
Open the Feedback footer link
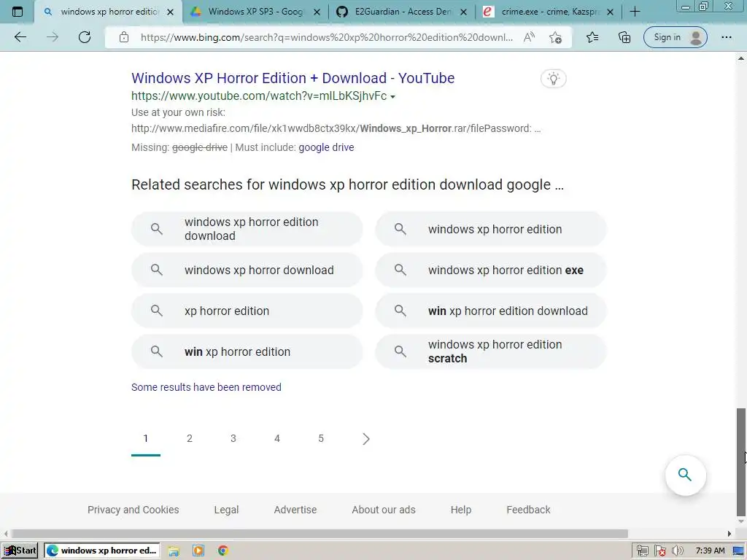pos(528,510)
